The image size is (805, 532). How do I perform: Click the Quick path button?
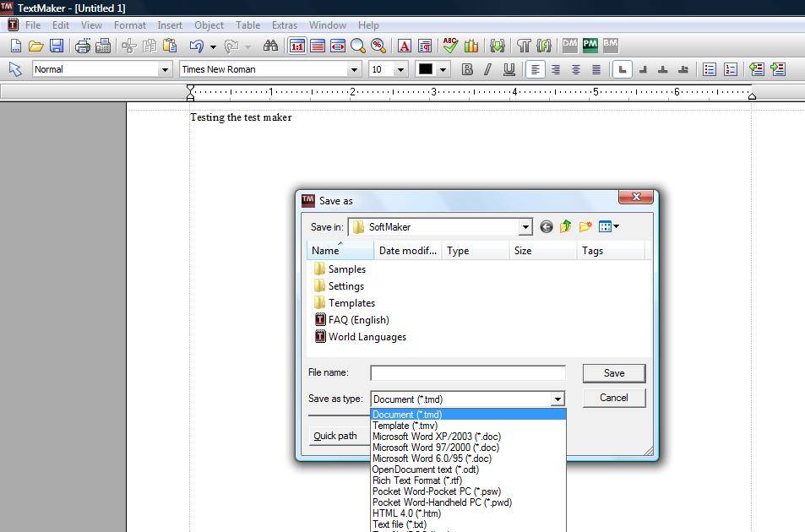pyautogui.click(x=335, y=436)
